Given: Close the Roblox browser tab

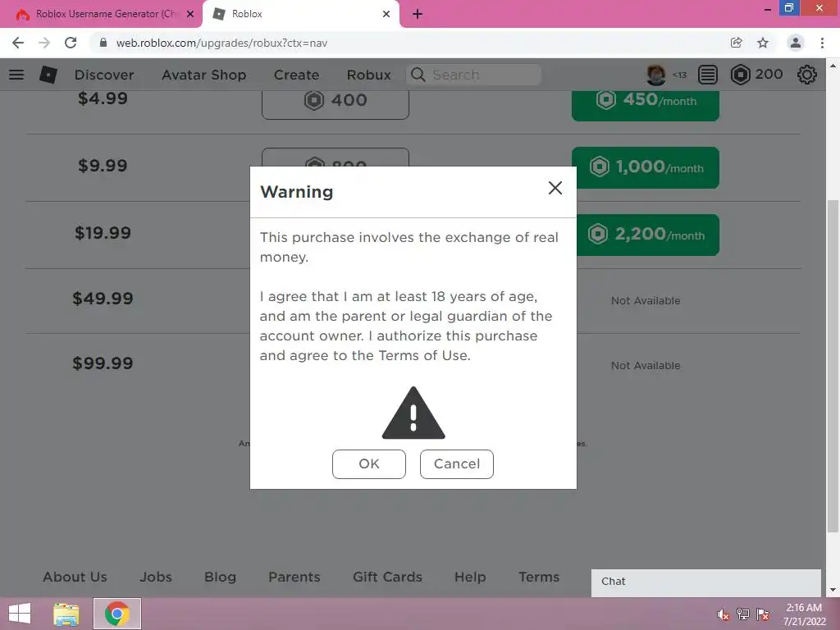Looking at the screenshot, I should [x=386, y=14].
